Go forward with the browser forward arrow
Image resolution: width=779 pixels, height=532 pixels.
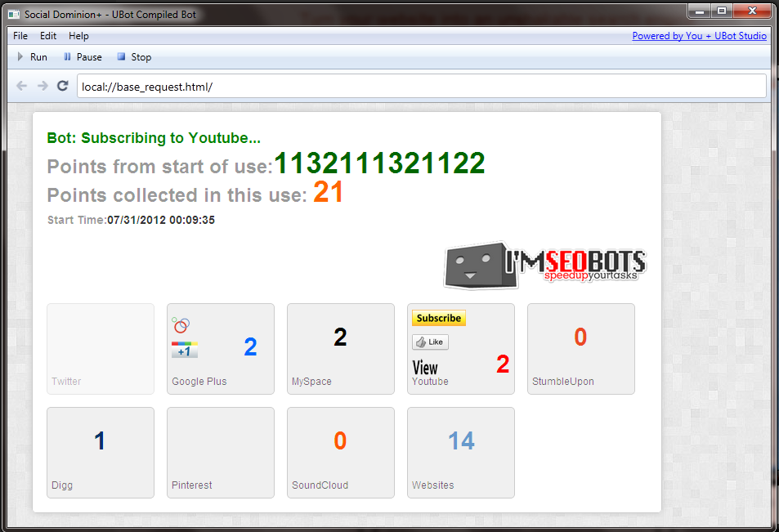coord(43,86)
